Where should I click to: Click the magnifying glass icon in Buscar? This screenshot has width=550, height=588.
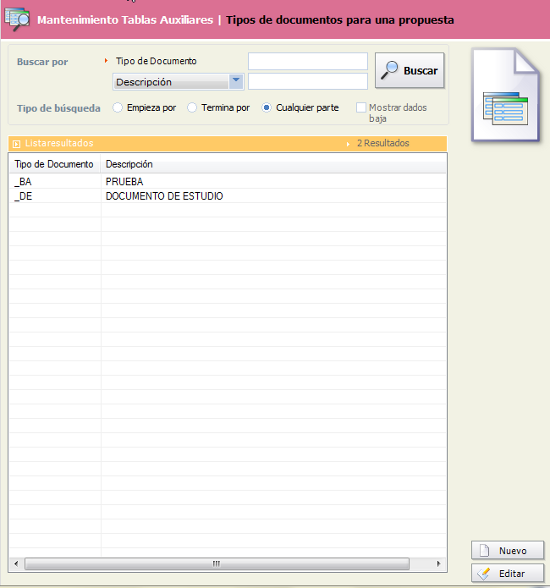(390, 70)
